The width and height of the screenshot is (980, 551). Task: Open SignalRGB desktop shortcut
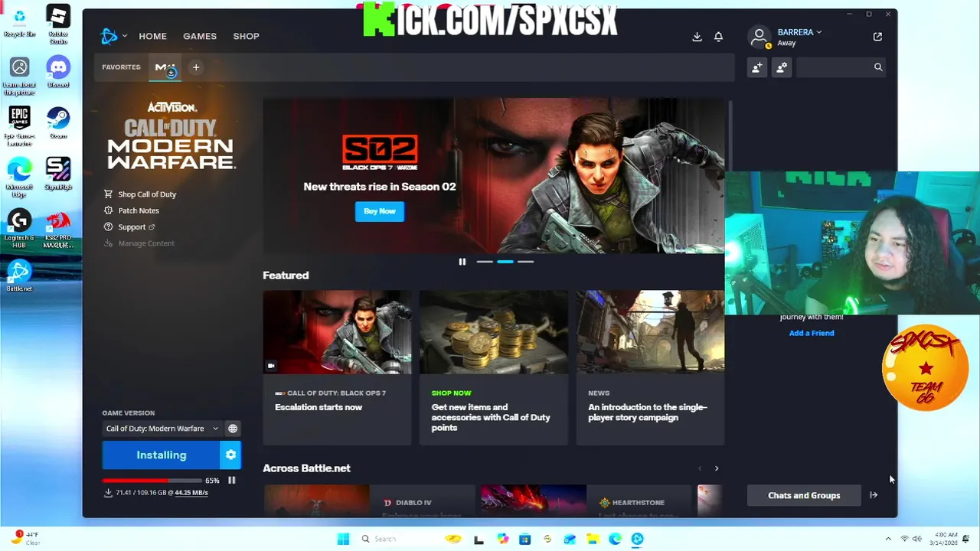(58, 174)
